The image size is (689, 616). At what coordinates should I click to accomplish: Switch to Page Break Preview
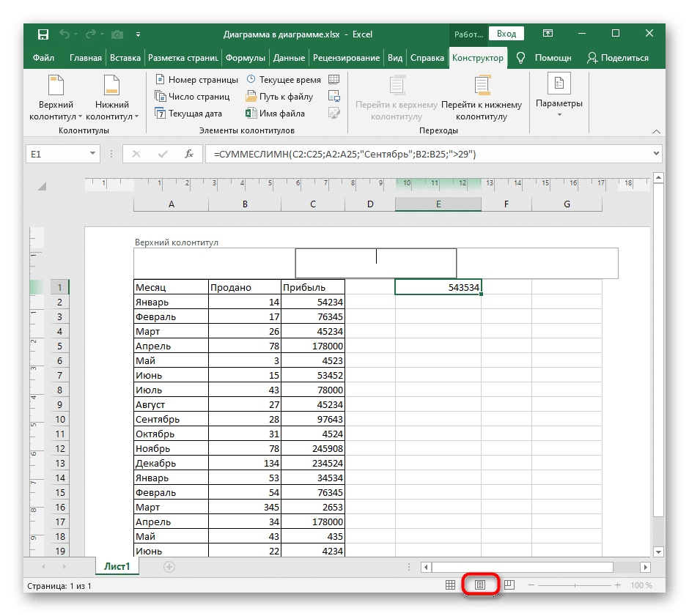coord(509,585)
